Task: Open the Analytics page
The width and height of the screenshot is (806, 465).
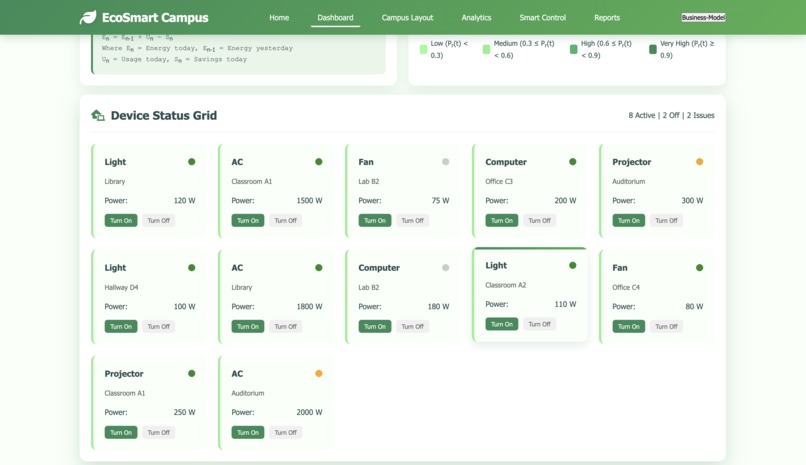Action: click(x=476, y=17)
